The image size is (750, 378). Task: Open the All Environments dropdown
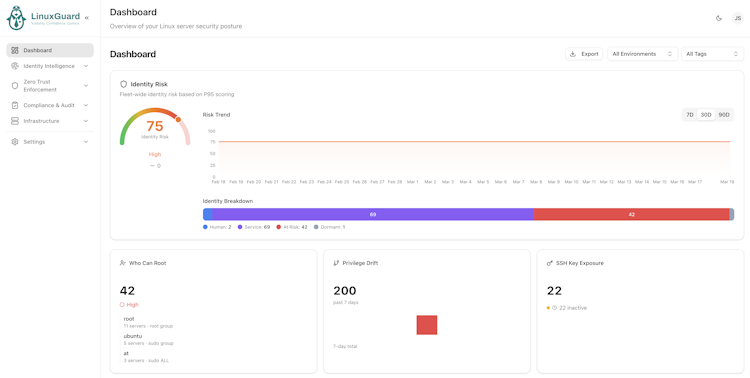[x=642, y=54]
